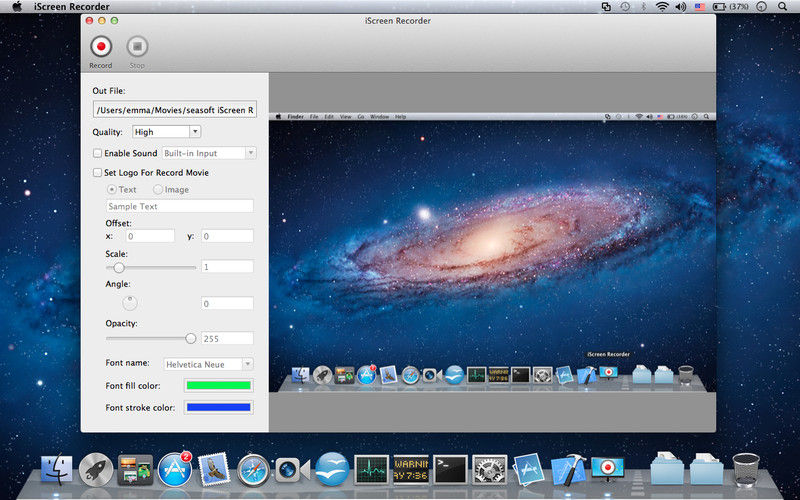Click the Offset x value field
This screenshot has height=500, width=800.
click(x=151, y=236)
